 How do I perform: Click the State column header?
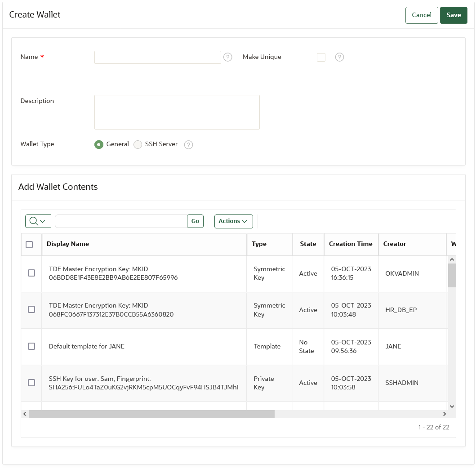(x=308, y=244)
